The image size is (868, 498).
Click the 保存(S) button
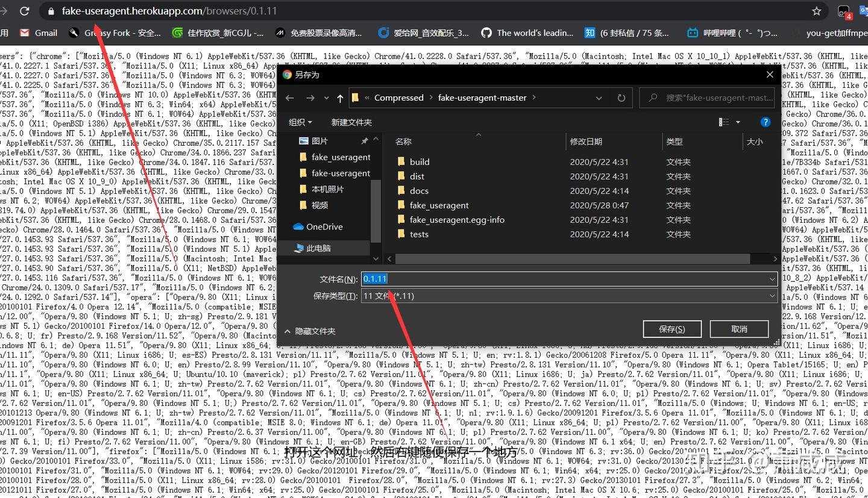click(x=671, y=329)
